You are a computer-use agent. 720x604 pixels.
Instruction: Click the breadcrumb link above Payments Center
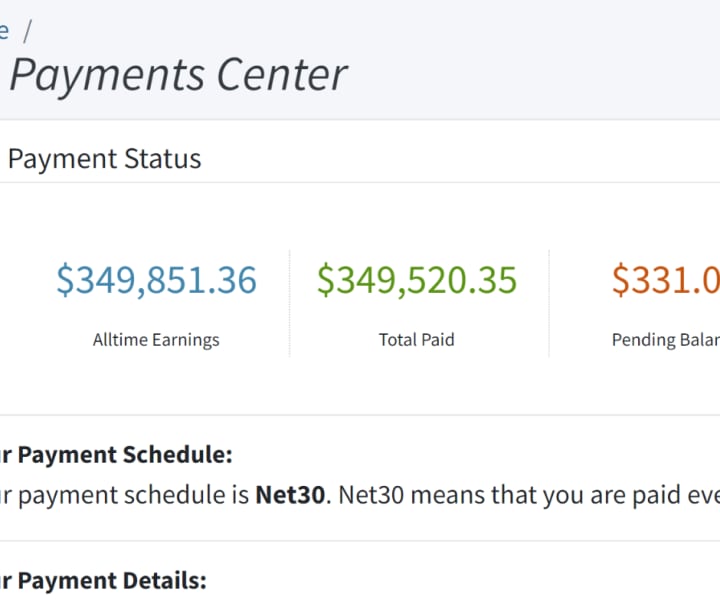tap(4, 31)
